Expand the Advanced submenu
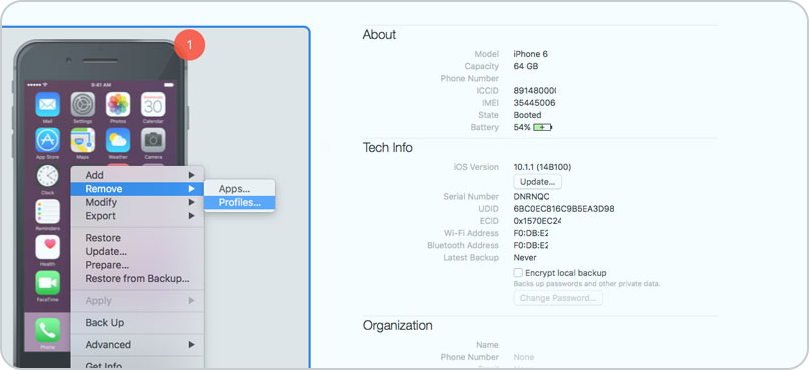The width and height of the screenshot is (809, 370). [137, 345]
